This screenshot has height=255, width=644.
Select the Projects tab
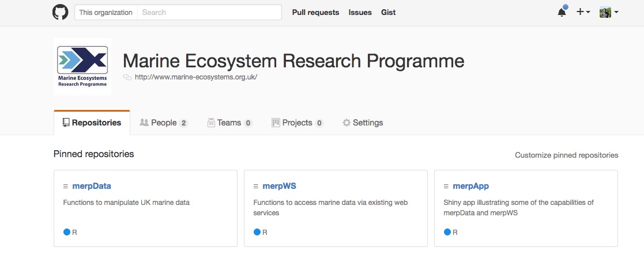pos(297,123)
